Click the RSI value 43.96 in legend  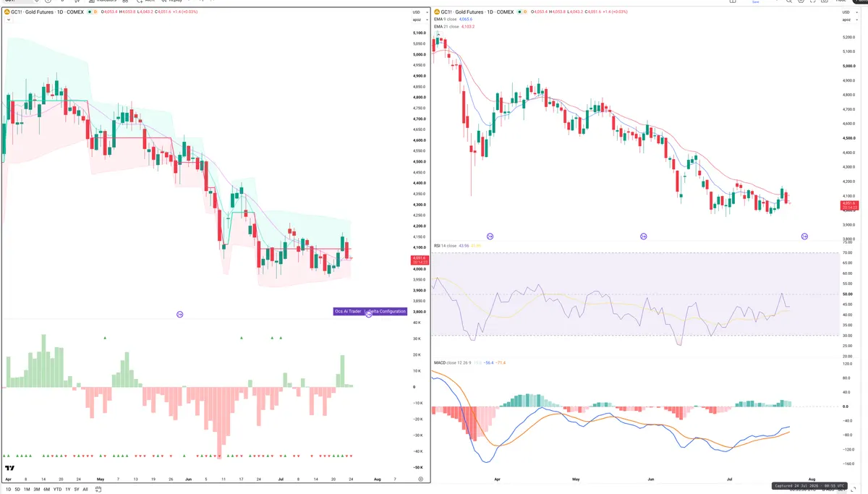pyautogui.click(x=464, y=246)
